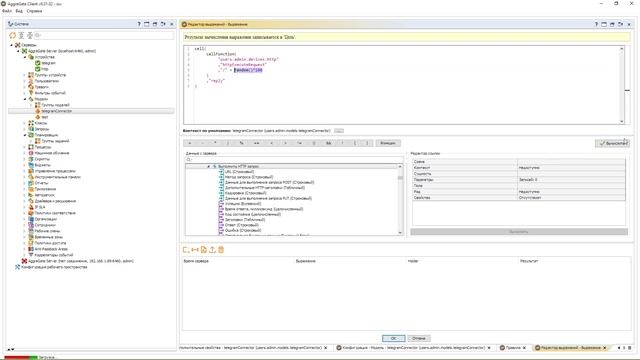Open the Справка menu
640x360 pixels.
[x=34, y=11]
